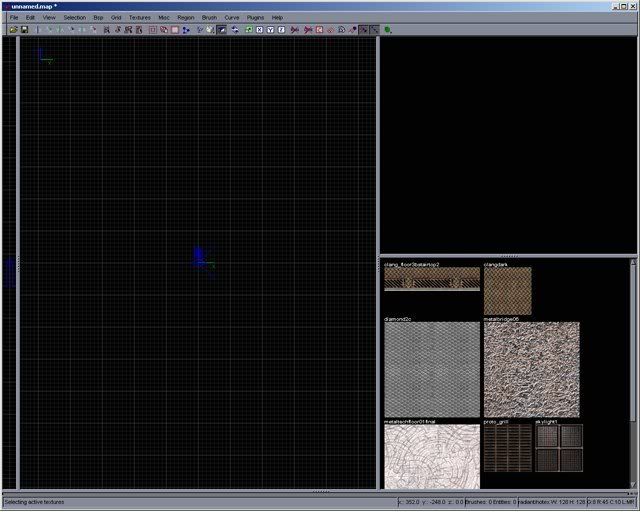This screenshot has height=512, width=640.
Task: Select the metalbridge06 texture thumbnail
Action: coord(532,370)
